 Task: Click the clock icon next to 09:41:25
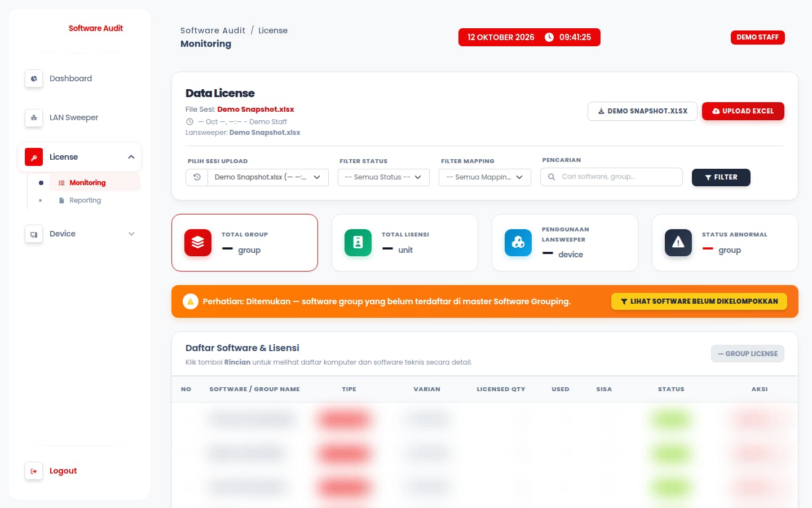click(549, 37)
